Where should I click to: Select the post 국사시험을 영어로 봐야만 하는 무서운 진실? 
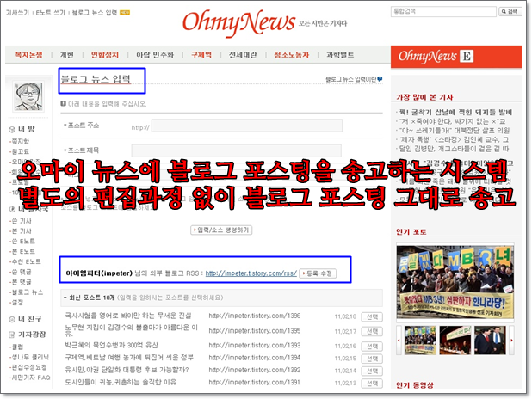pyautogui.click(x=372, y=317)
